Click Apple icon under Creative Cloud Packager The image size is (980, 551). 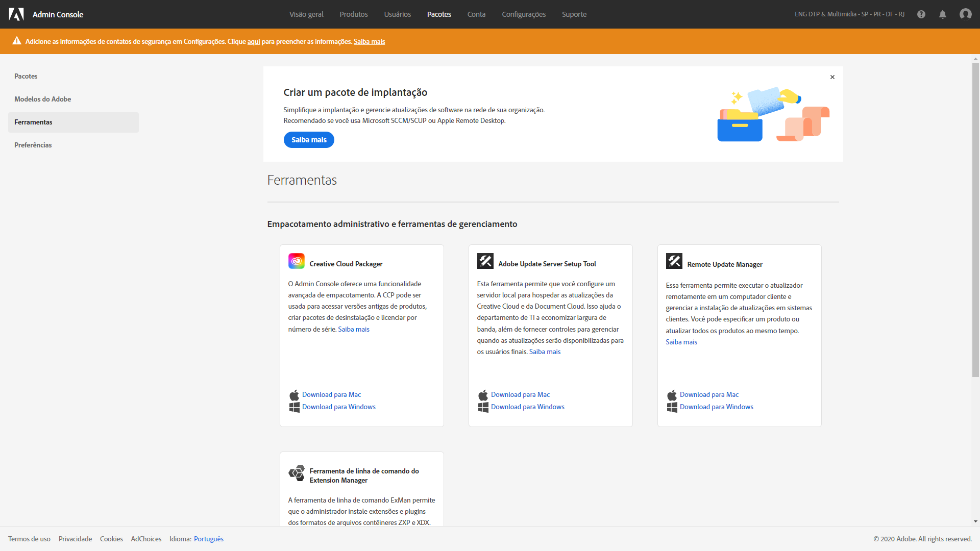(x=295, y=395)
